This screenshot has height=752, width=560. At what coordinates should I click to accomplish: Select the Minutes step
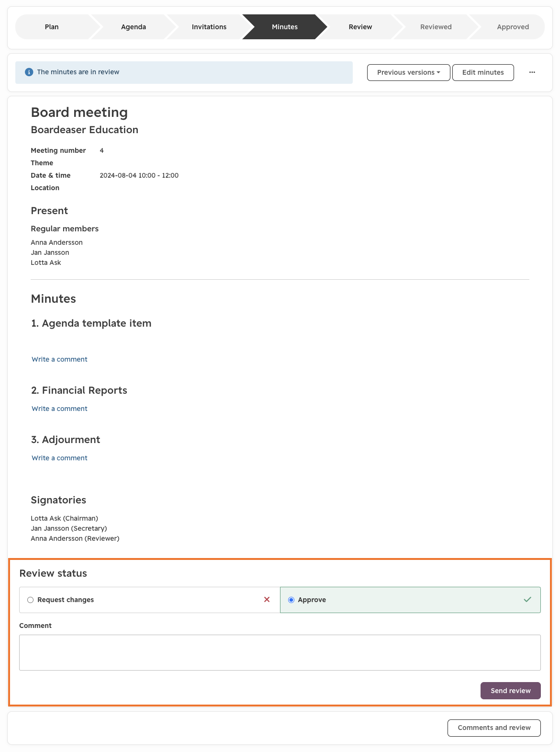(x=285, y=27)
